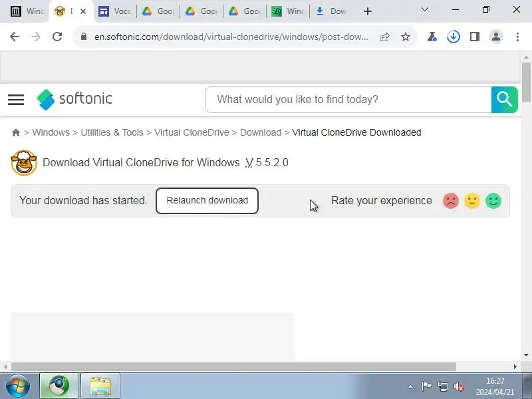532x399 pixels.
Task: Reload the Softonic page
Action: pyautogui.click(x=57, y=37)
